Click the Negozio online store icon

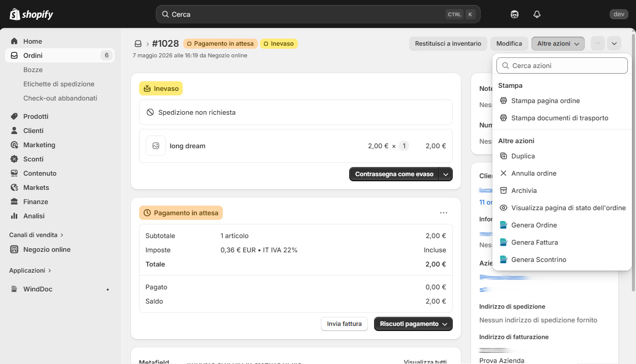pos(14,249)
